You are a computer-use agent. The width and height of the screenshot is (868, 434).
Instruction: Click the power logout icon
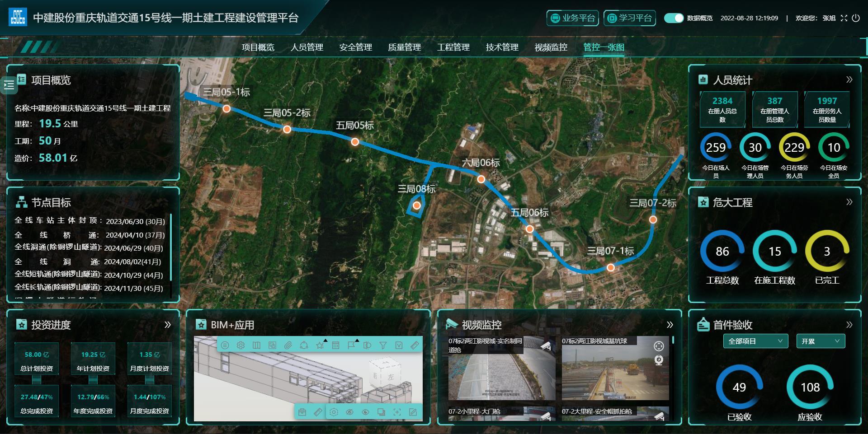[x=856, y=18]
